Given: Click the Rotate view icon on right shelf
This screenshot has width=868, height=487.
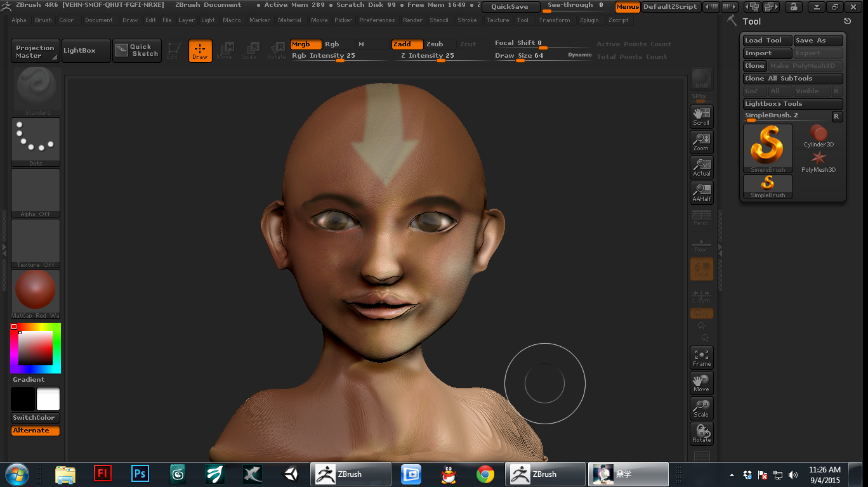Looking at the screenshot, I should pyautogui.click(x=701, y=434).
